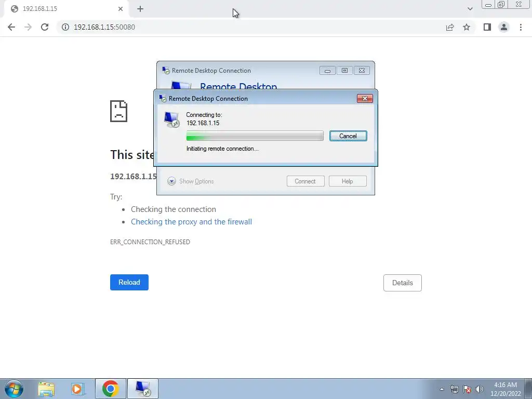Share this page using the share icon
Image resolution: width=532 pixels, height=399 pixels.
coord(450,27)
